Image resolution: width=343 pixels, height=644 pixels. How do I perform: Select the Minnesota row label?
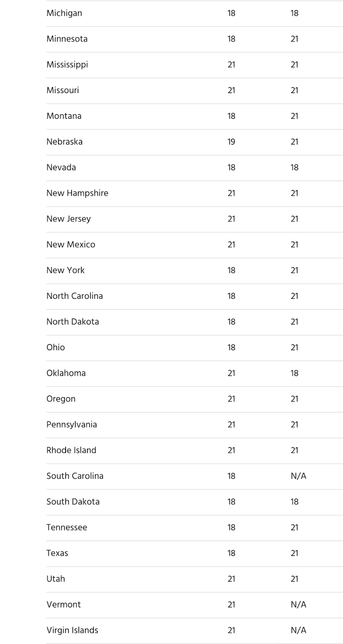(x=67, y=39)
